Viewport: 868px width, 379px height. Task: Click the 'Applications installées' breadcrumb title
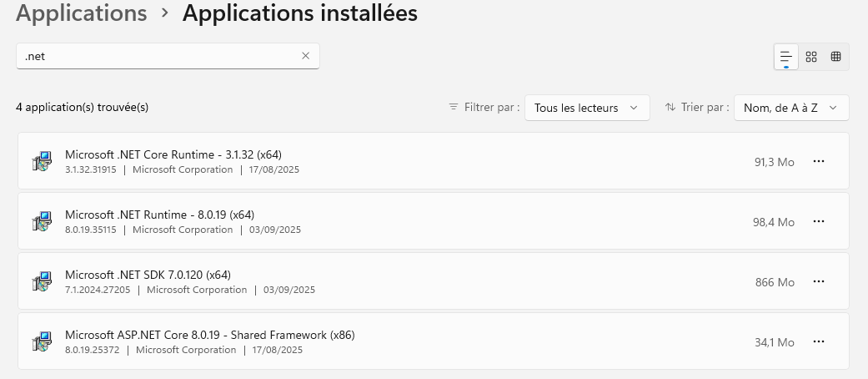(299, 13)
